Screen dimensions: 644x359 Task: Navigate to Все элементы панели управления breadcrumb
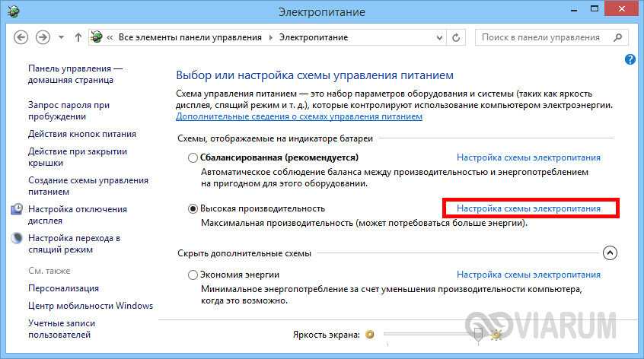point(190,37)
